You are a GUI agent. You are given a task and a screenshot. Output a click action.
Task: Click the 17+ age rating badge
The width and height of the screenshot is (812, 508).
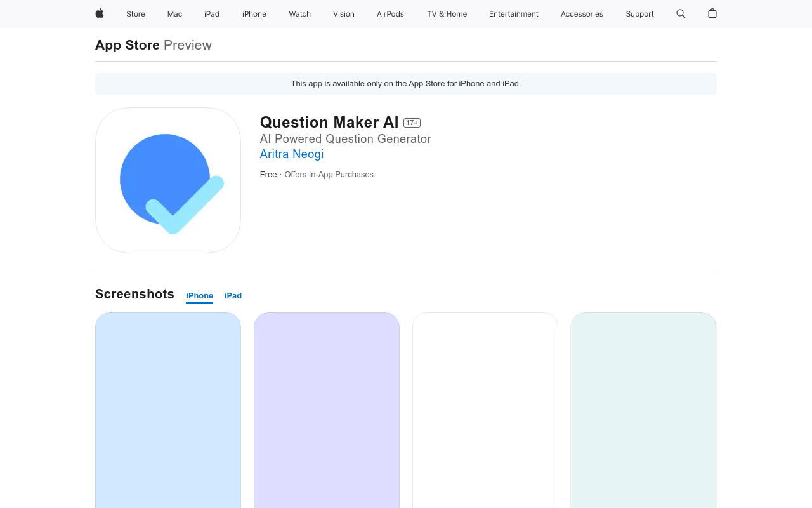pyautogui.click(x=412, y=123)
